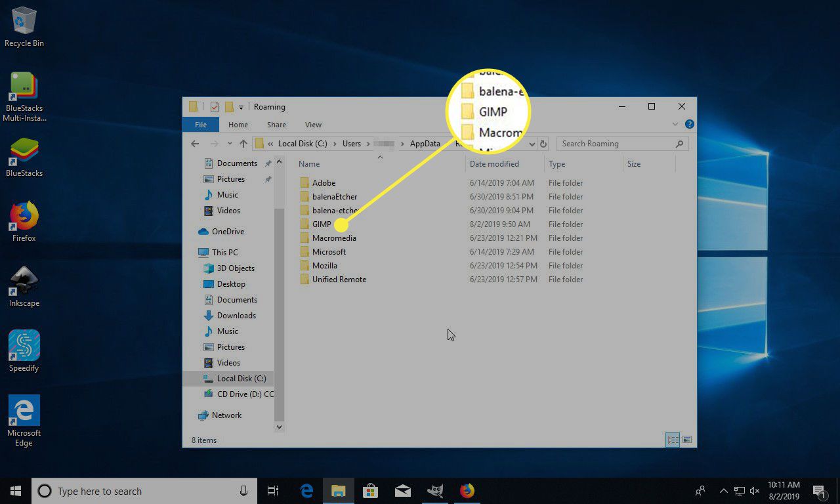
Task: Open Firefox from the taskbar
Action: 467,491
